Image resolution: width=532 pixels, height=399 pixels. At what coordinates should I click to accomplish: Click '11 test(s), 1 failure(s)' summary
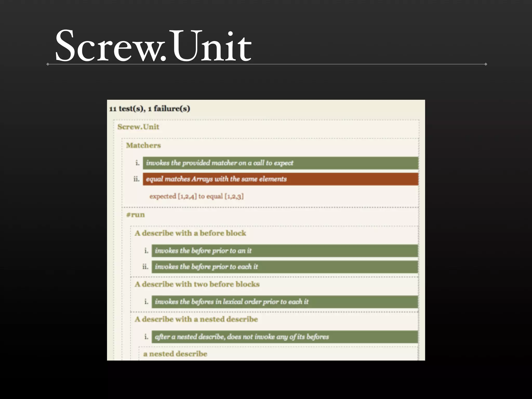coord(150,109)
